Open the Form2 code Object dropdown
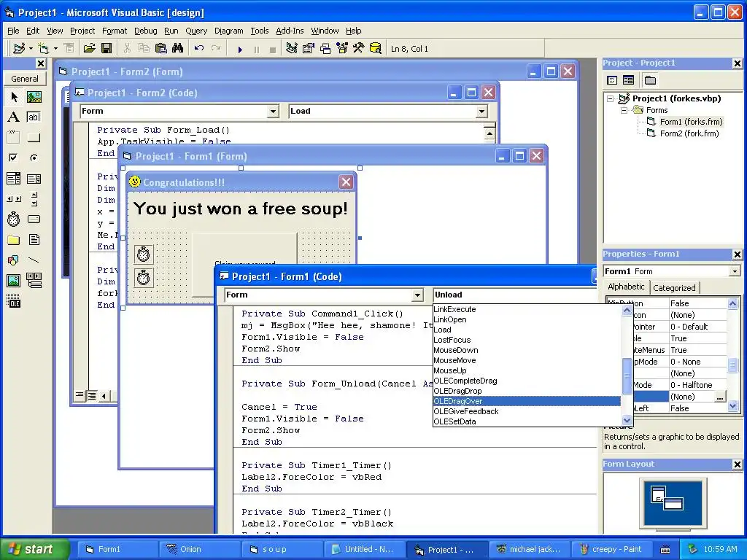The image size is (747, 560). (273, 112)
